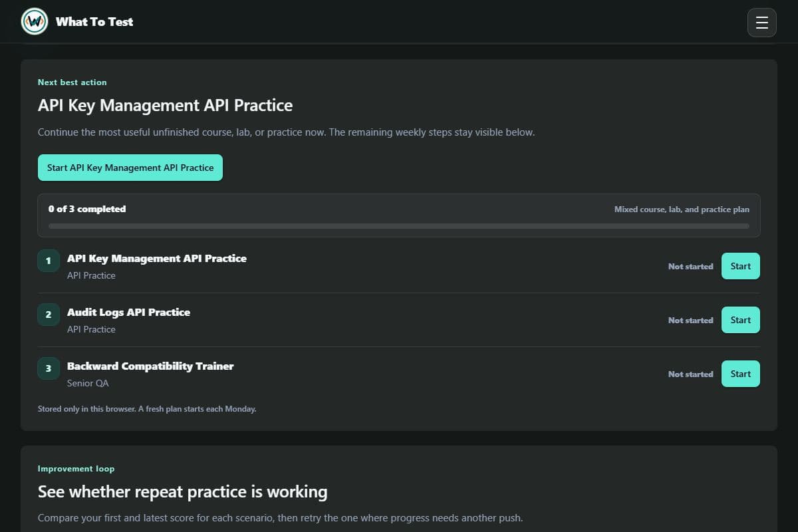Start API Key Management API Practice button

coord(130,168)
